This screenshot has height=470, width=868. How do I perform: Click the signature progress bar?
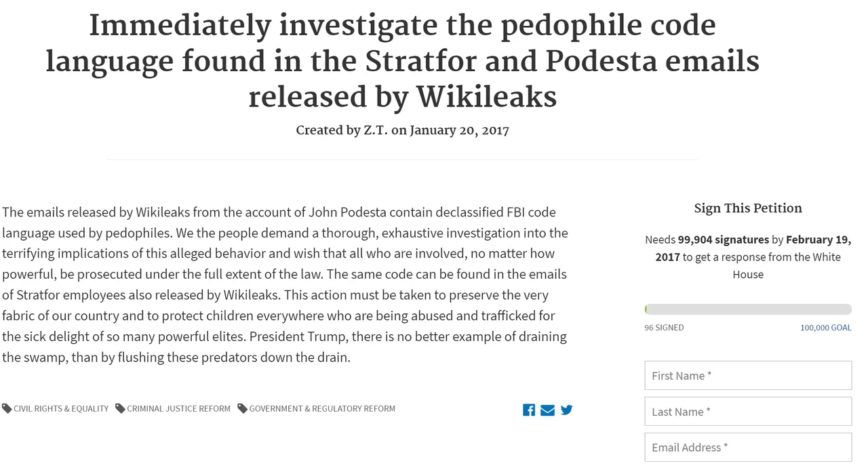point(748,309)
